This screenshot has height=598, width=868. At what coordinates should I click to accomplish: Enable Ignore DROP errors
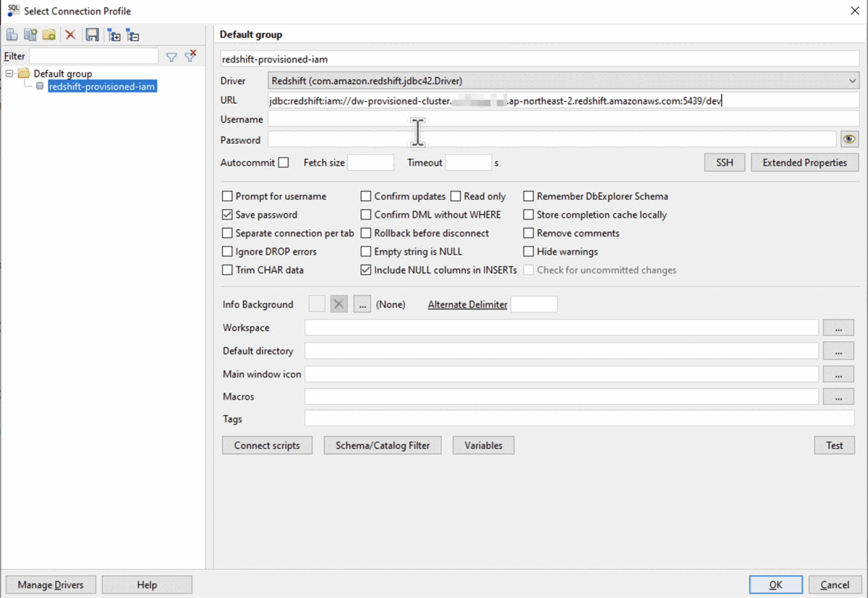coord(227,252)
